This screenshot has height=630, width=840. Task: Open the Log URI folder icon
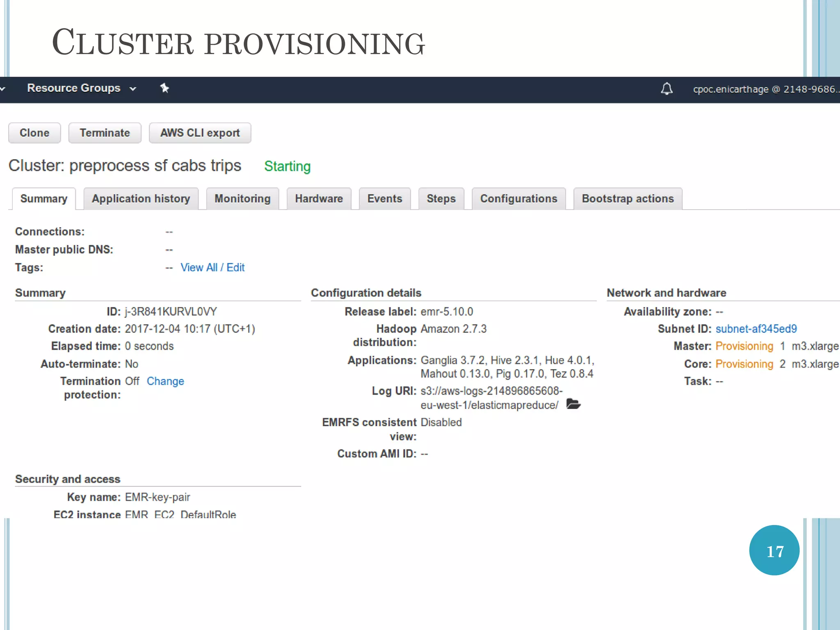573,404
